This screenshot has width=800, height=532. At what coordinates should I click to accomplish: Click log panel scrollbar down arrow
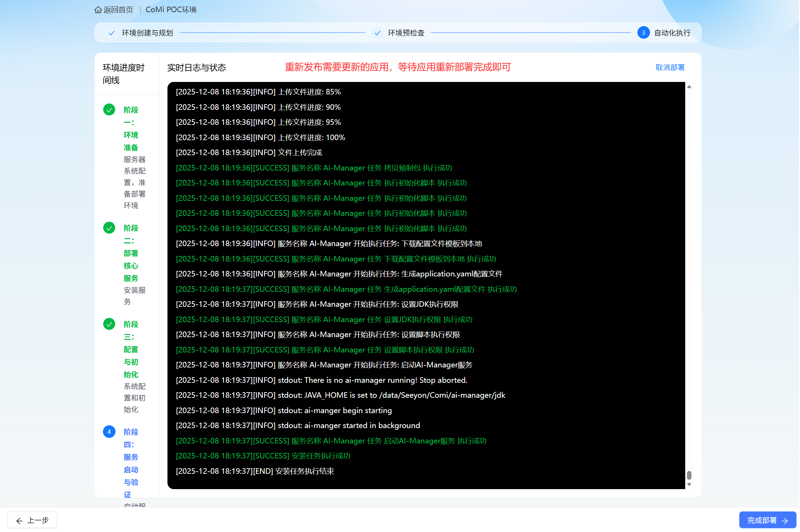689,485
